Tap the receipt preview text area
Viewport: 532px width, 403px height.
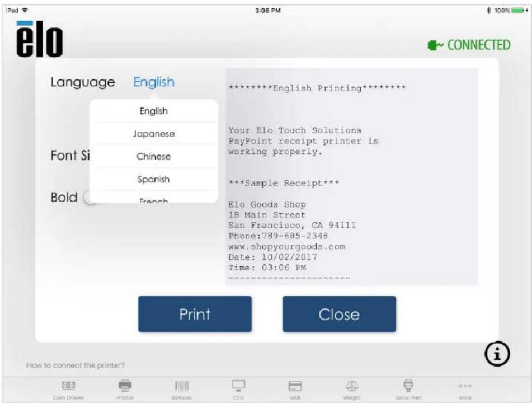(352, 176)
